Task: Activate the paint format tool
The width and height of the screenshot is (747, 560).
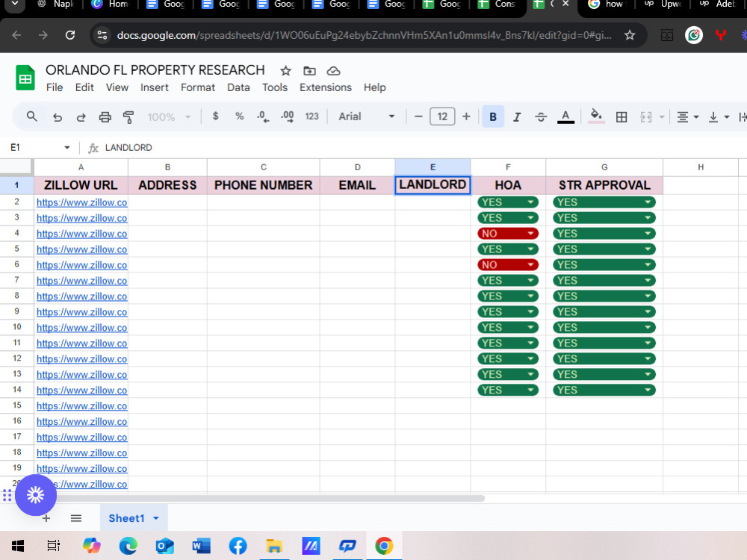Action: pyautogui.click(x=128, y=116)
